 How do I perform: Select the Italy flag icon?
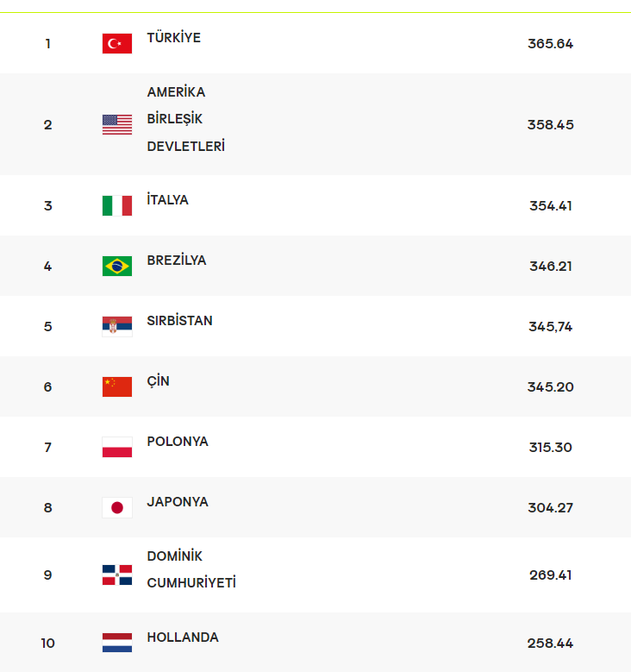tap(117, 205)
